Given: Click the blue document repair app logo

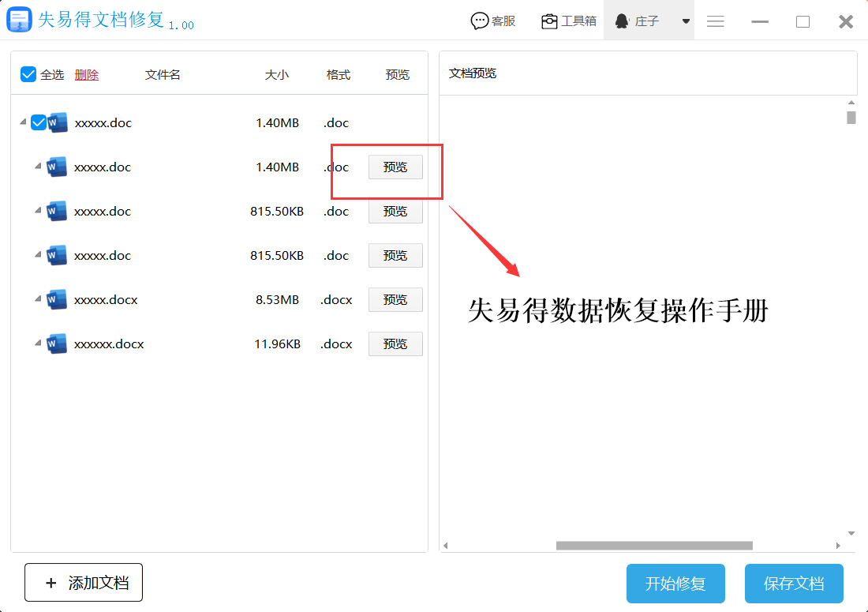Looking at the screenshot, I should pyautogui.click(x=19, y=20).
